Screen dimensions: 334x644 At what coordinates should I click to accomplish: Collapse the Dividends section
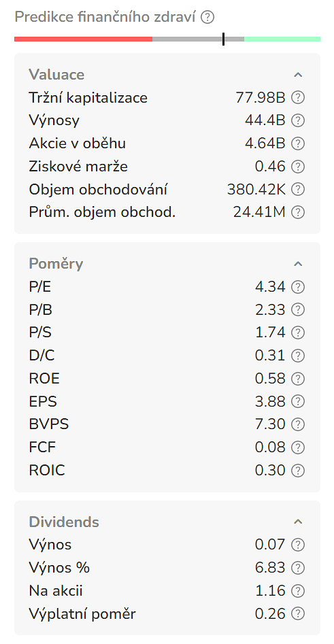pos(298,522)
